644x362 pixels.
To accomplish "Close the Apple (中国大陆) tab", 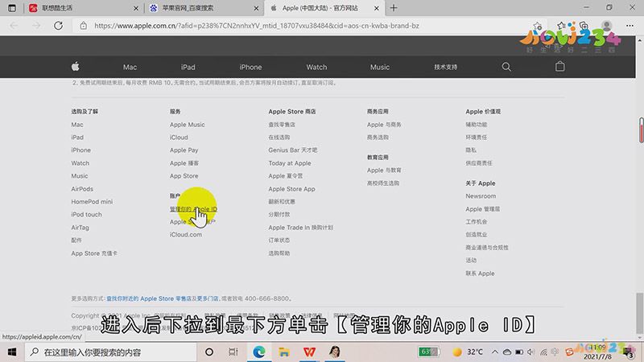I will [x=377, y=8].
